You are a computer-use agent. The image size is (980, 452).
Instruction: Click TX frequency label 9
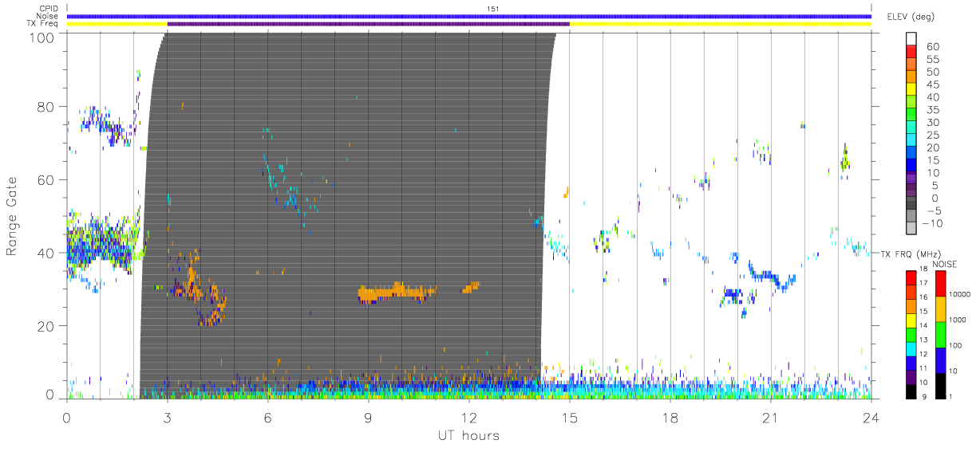tap(924, 396)
